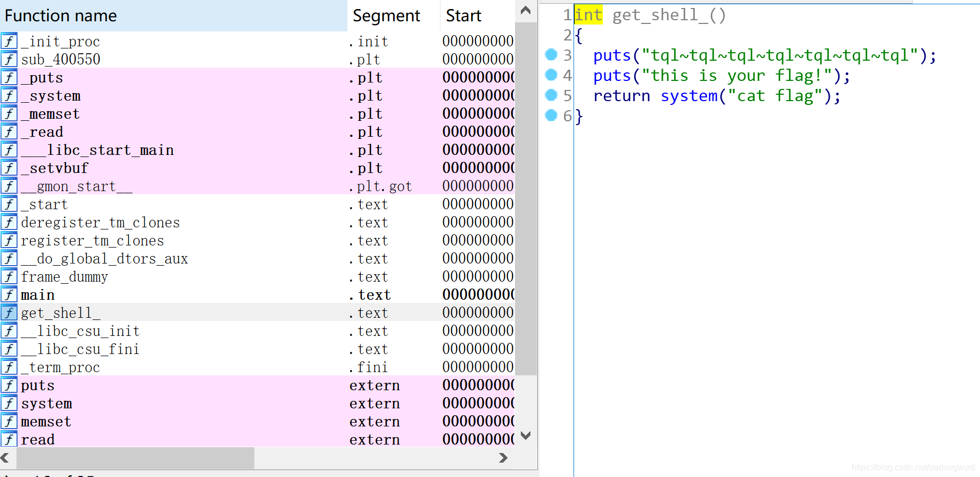
Task: Click the "cat flag" string argument
Action: click(775, 96)
